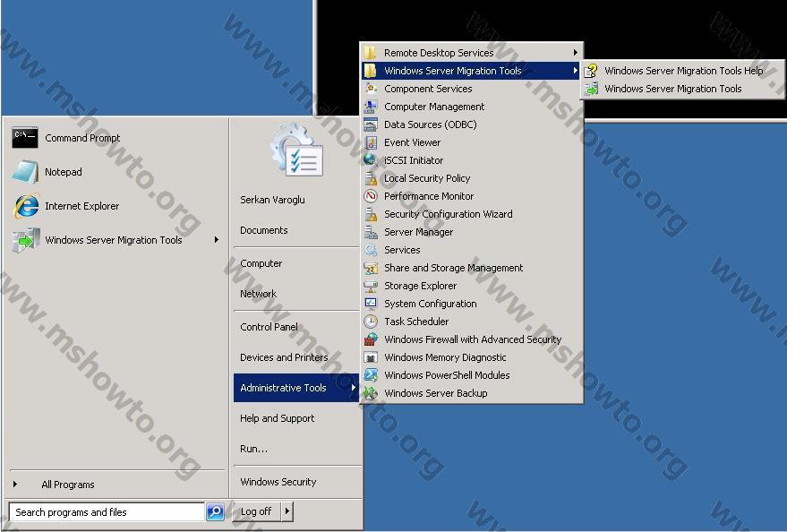The image size is (787, 532).
Task: Click the Performance Monitor icon
Action: (x=371, y=196)
